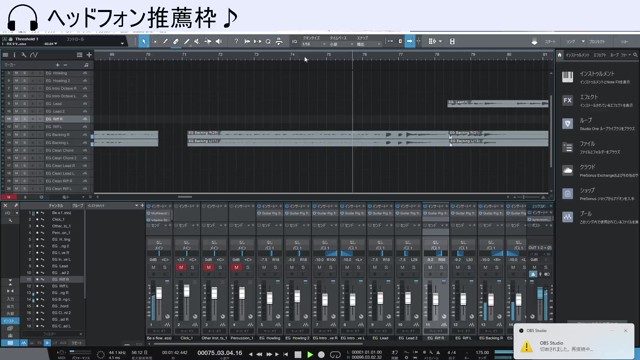Open Snap mode dropdown
Image resolution: width=640 pixels, height=360 pixels.
[369, 44]
